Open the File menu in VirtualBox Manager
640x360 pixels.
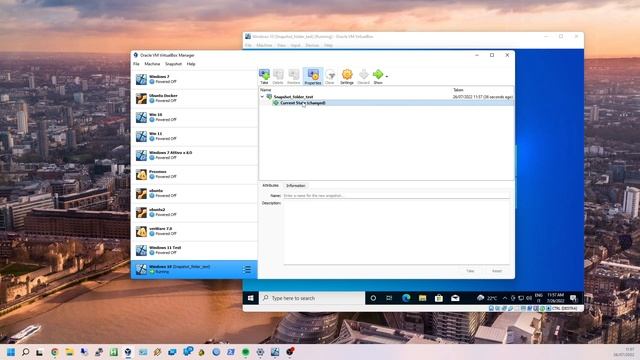pos(136,64)
